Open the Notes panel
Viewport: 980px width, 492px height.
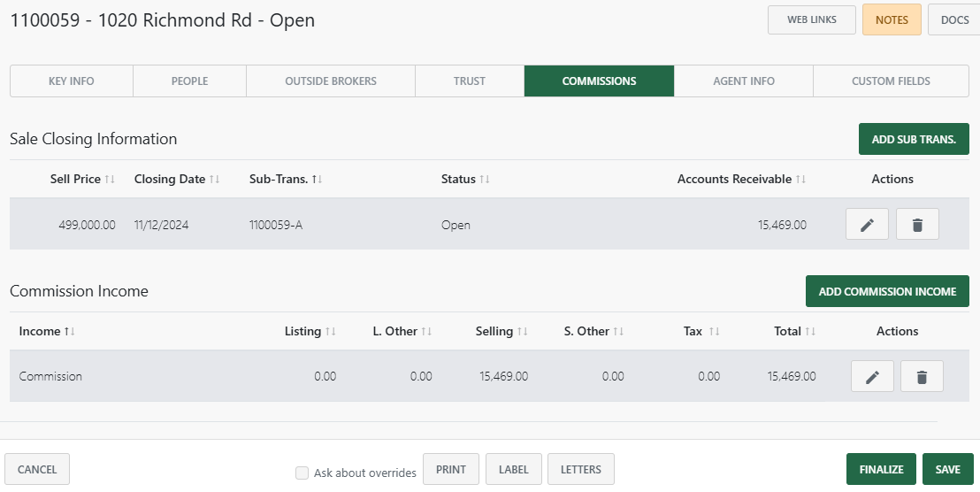892,20
